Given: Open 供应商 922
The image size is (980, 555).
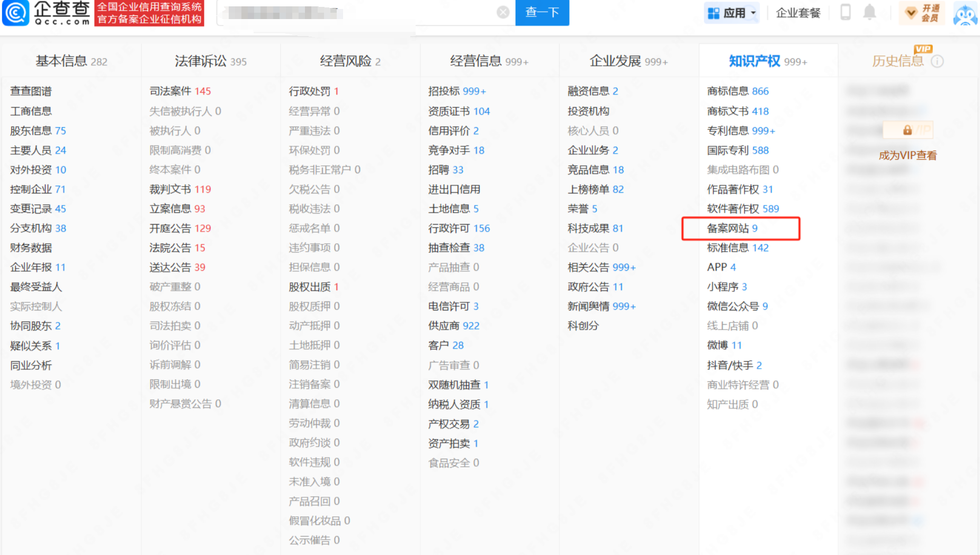Looking at the screenshot, I should click(x=454, y=326).
